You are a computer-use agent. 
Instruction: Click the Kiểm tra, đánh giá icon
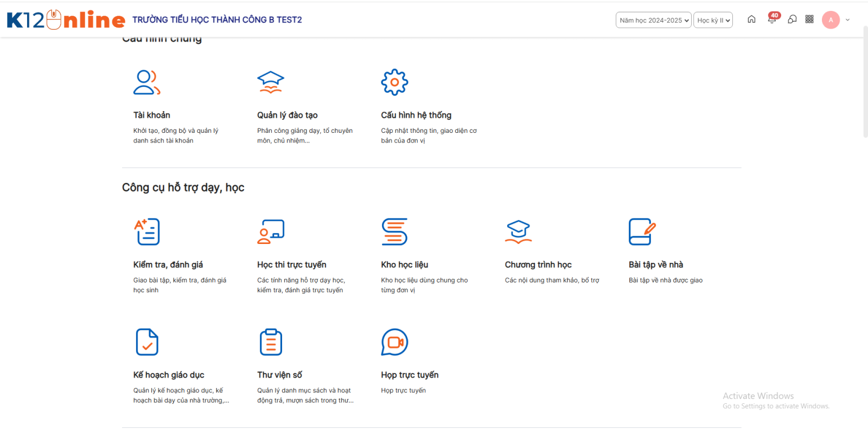point(147,232)
